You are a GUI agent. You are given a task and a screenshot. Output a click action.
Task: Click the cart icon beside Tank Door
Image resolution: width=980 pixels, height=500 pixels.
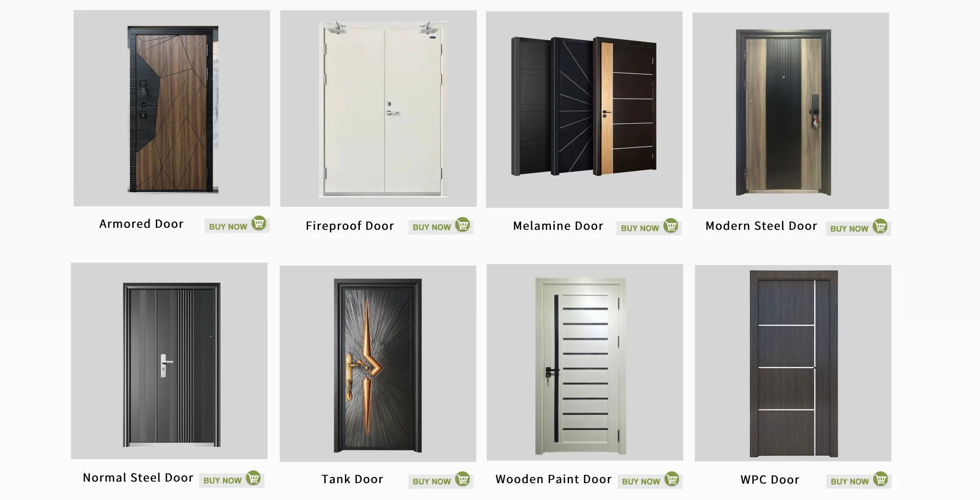click(x=462, y=479)
